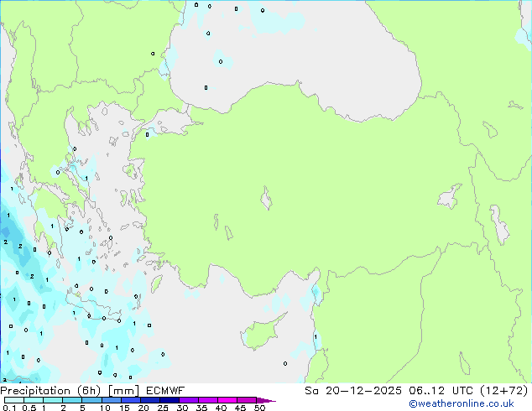Click the 'Precipitation (6h)' title text
The height and width of the screenshot is (411, 532).
click(x=50, y=391)
